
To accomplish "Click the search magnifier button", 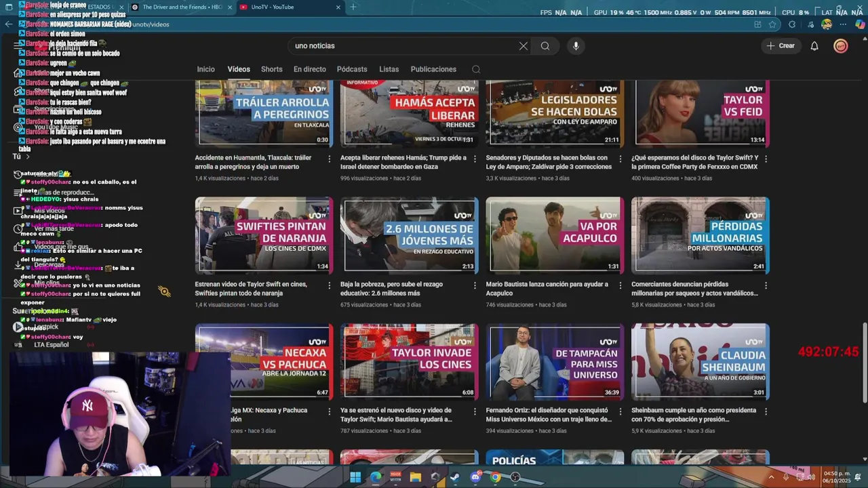I will click(545, 46).
